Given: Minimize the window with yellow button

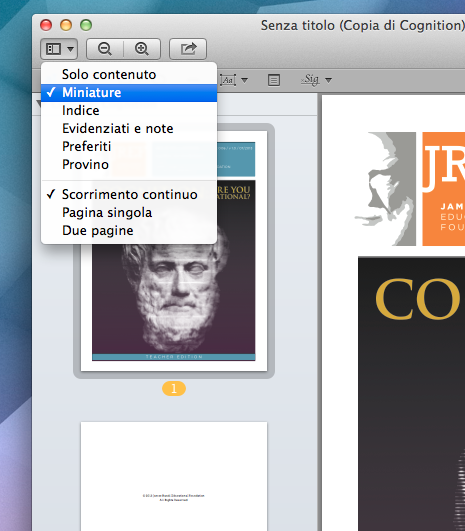Looking at the screenshot, I should tap(66, 25).
